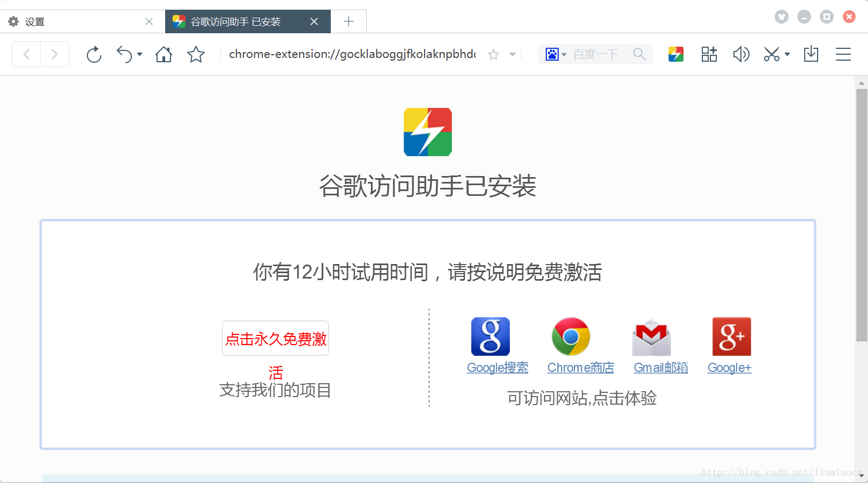Expand the undo arrow dropdown

139,54
